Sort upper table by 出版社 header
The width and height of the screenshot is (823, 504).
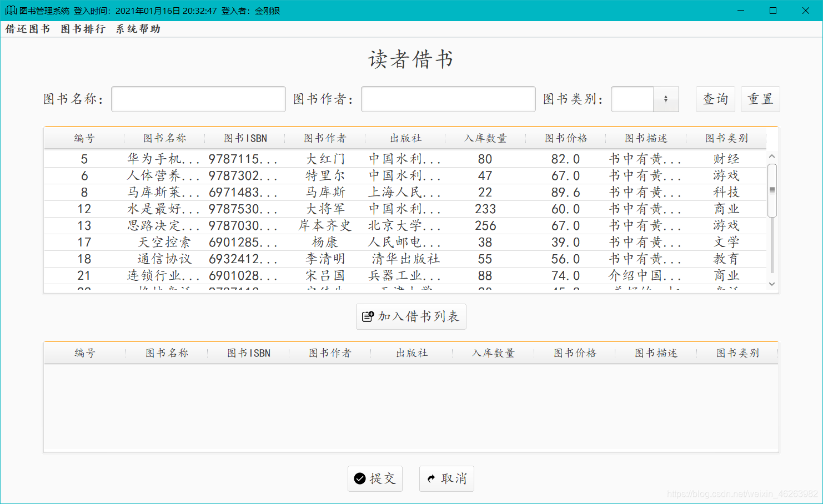[405, 138]
